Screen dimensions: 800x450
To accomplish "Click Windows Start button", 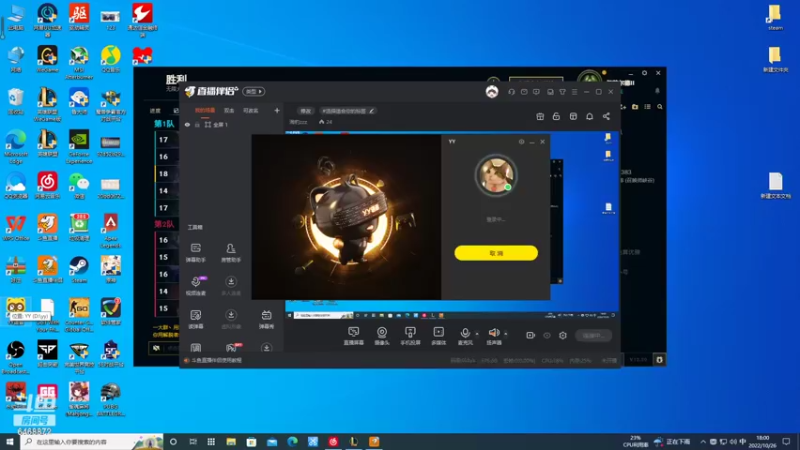I will click(x=9, y=441).
